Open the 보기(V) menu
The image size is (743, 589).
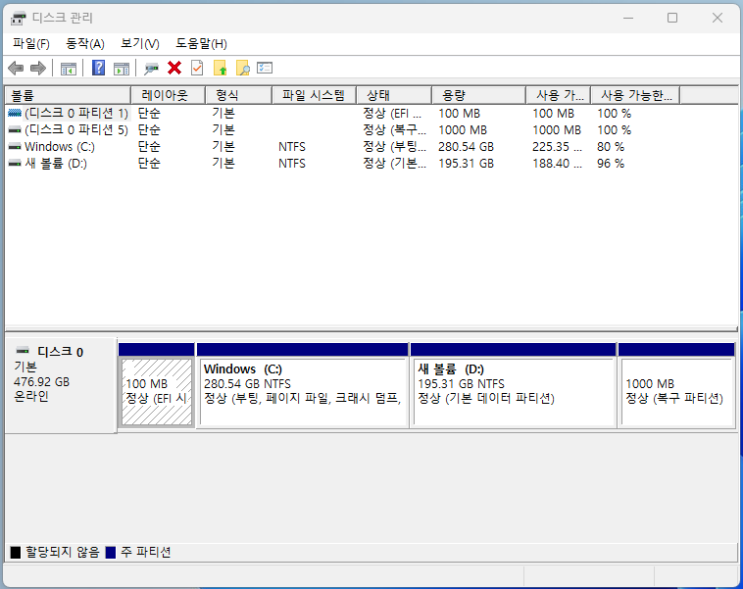coord(140,44)
